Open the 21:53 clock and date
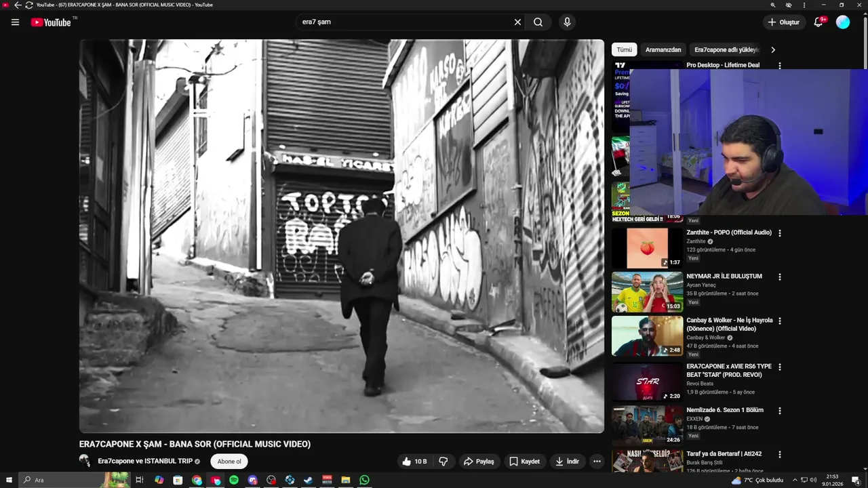868x488 pixels. click(832, 480)
